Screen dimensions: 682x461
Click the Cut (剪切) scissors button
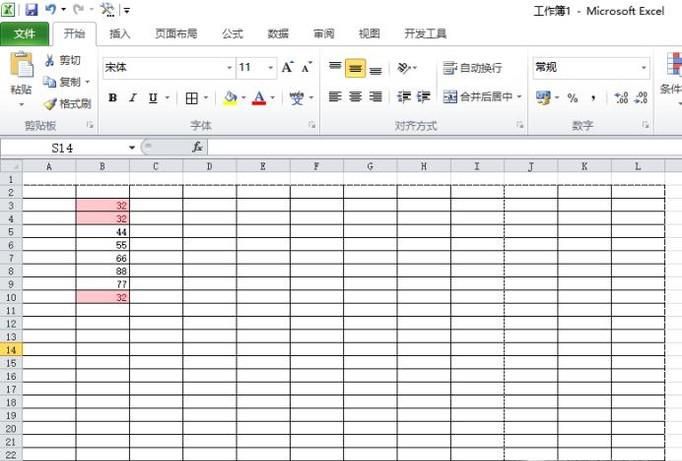pyautogui.click(x=62, y=60)
